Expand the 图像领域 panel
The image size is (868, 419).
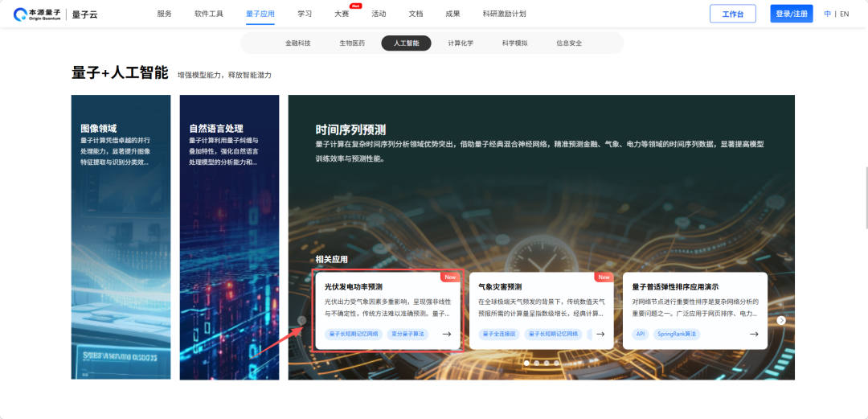121,237
